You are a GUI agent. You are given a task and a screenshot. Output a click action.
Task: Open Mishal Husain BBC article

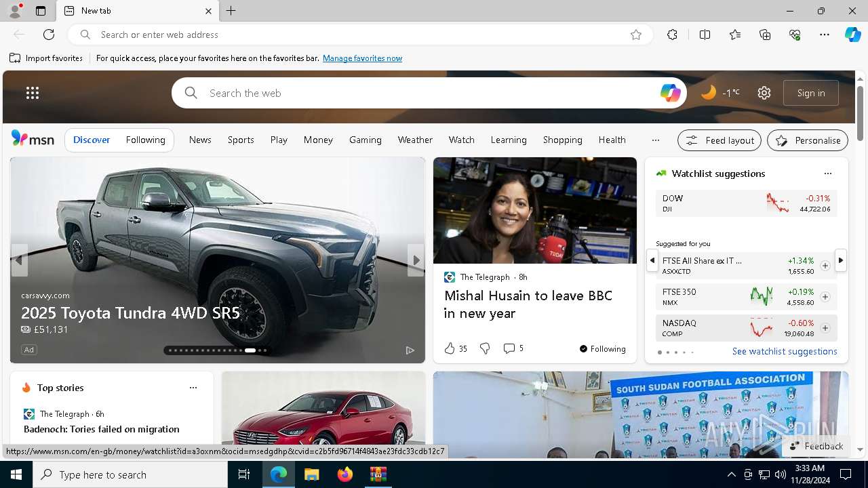pos(528,304)
